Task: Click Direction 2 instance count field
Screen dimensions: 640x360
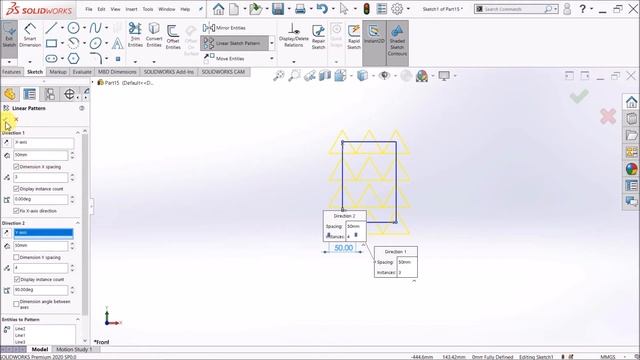Action: coord(41,268)
